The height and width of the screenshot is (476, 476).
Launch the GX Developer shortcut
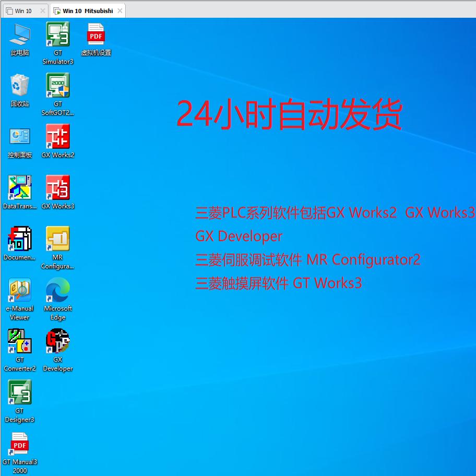58,350
